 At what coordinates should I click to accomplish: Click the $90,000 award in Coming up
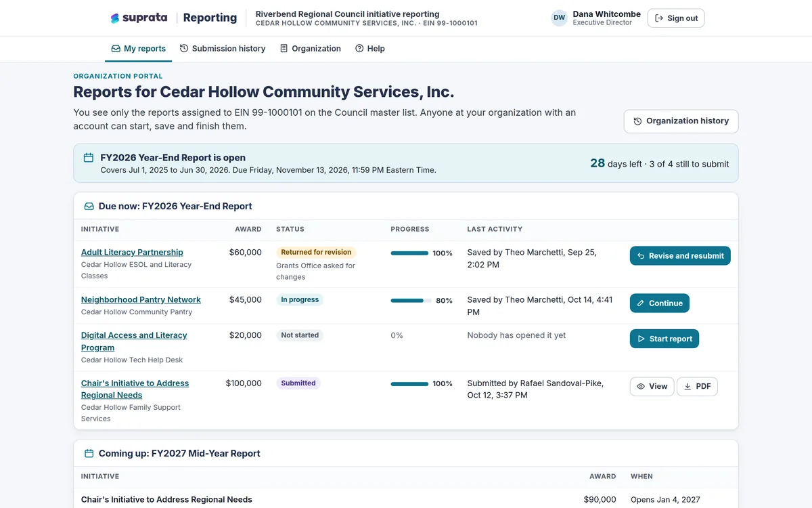pyautogui.click(x=600, y=499)
